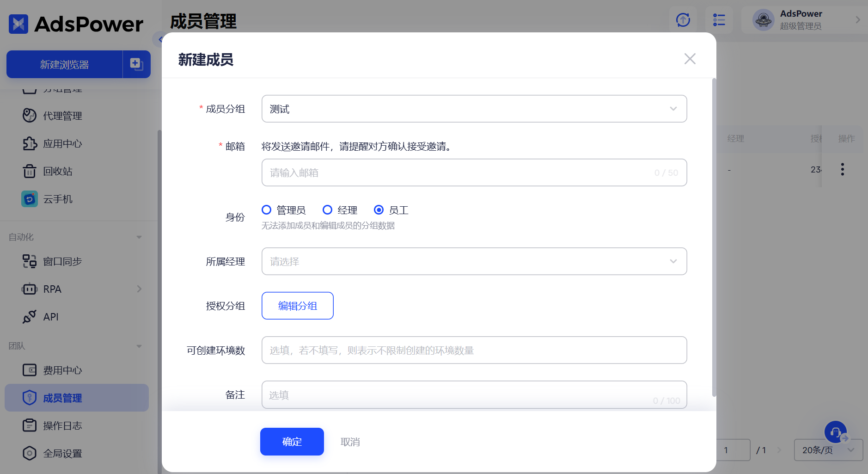Click 取消 to cancel
Image resolution: width=868 pixels, height=474 pixels.
point(350,442)
